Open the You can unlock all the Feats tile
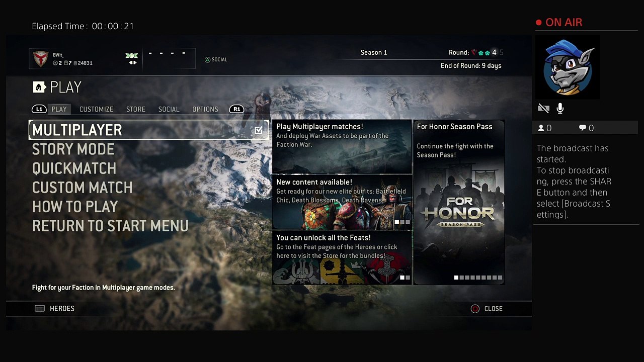This screenshot has height=362, width=644. click(342, 258)
